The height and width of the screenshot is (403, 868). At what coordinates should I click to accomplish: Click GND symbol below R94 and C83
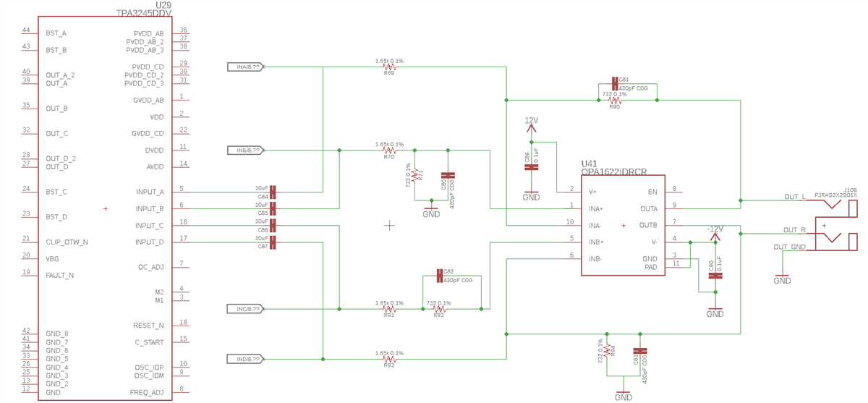[x=624, y=395]
